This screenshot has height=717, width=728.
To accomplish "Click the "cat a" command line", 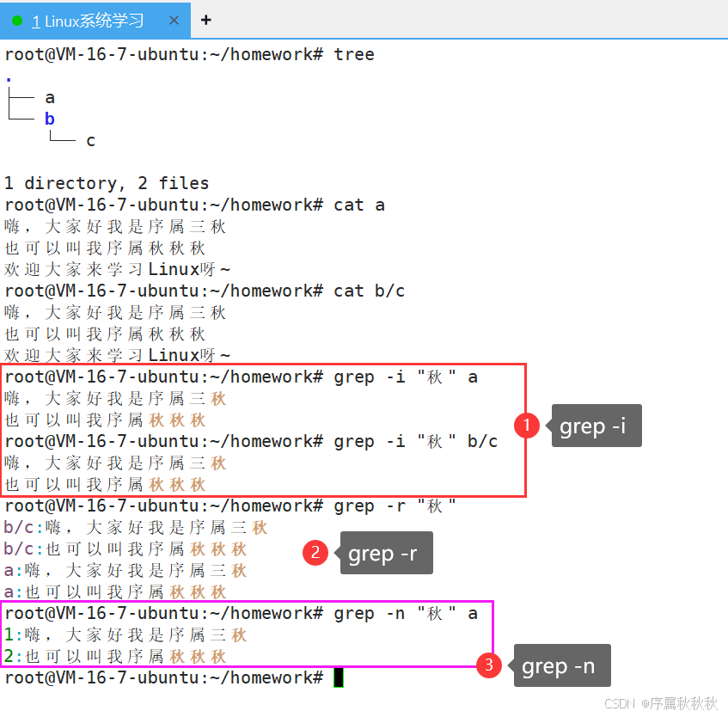I will [x=195, y=205].
